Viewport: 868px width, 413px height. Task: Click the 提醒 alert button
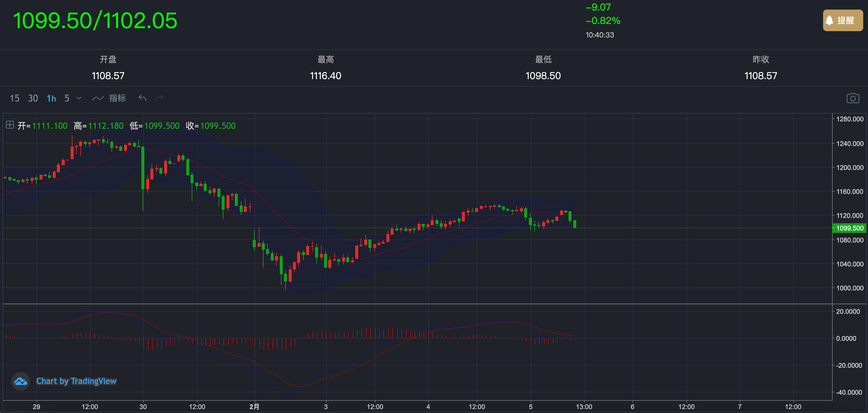(843, 21)
